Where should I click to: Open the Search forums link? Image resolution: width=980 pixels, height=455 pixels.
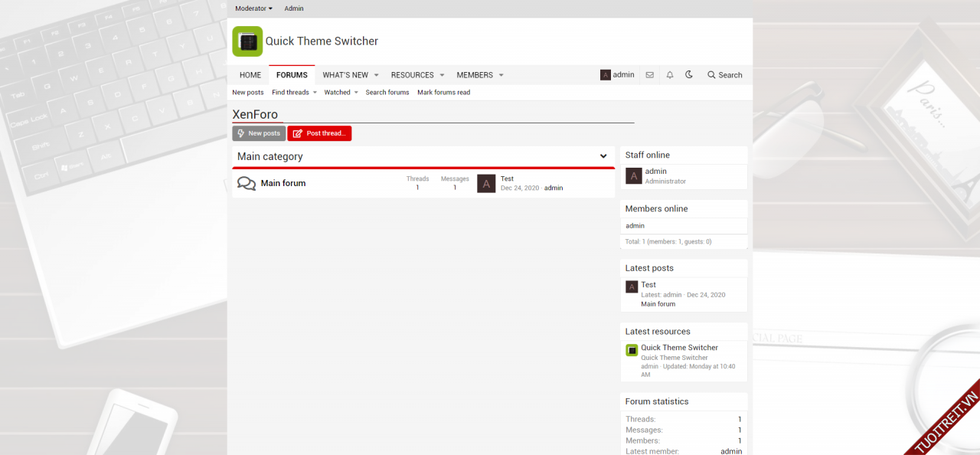pos(387,93)
